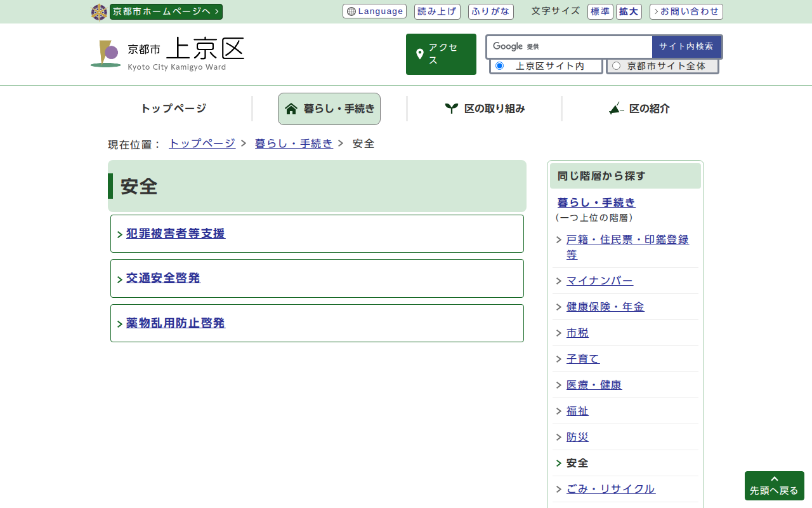The width and height of the screenshot is (812, 508).
Task: Click the sprout icon beside 区の取り組み
Action: tap(451, 109)
